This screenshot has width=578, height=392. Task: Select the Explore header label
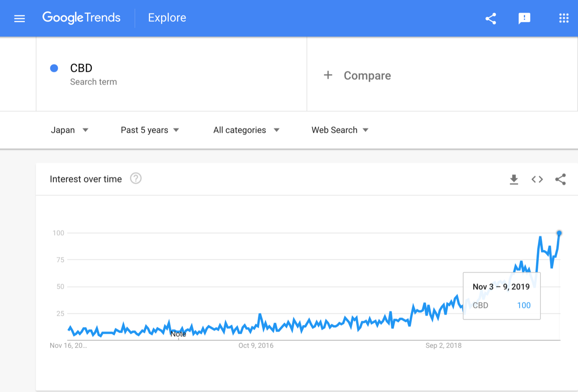tap(167, 18)
